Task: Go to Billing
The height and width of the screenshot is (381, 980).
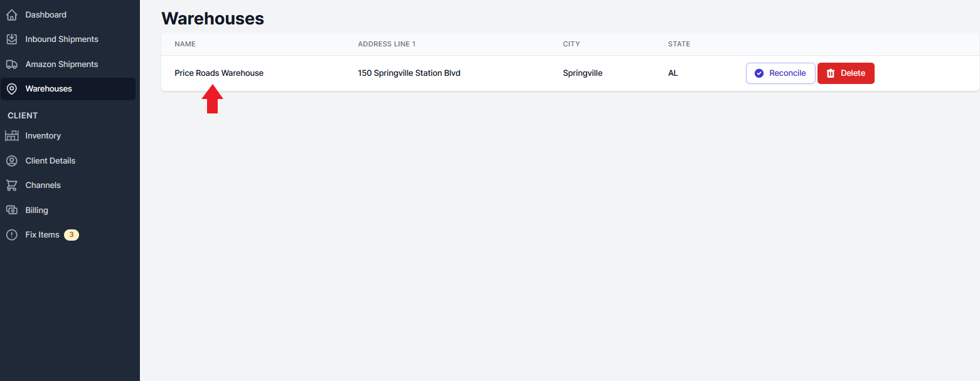Action: click(68, 210)
